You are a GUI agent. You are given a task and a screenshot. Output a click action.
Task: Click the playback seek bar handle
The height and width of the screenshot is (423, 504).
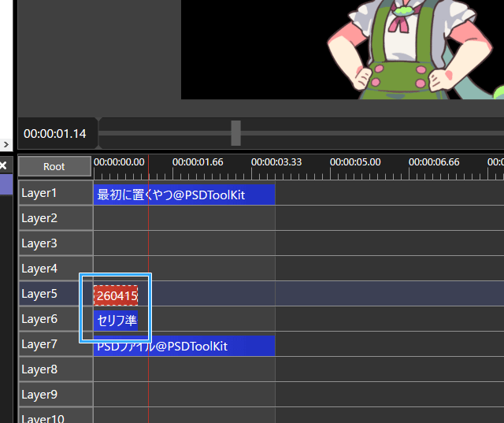235,133
